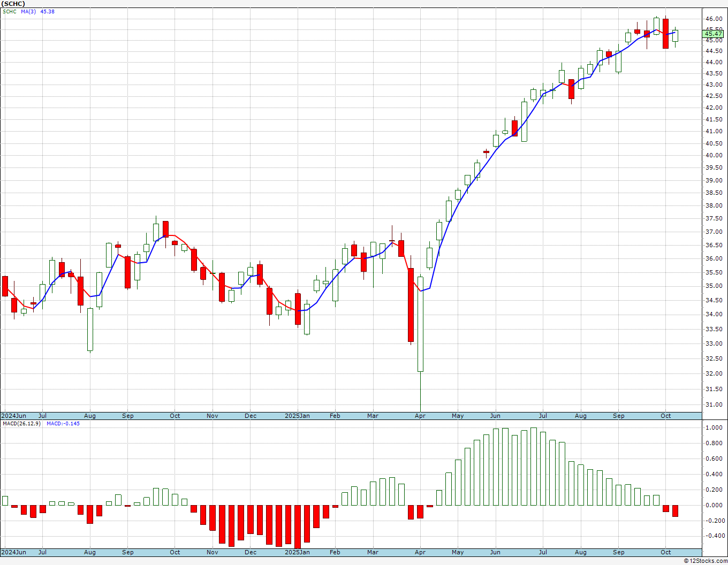
Task: Click the MA(3) indicator label
Action: click(x=29, y=11)
